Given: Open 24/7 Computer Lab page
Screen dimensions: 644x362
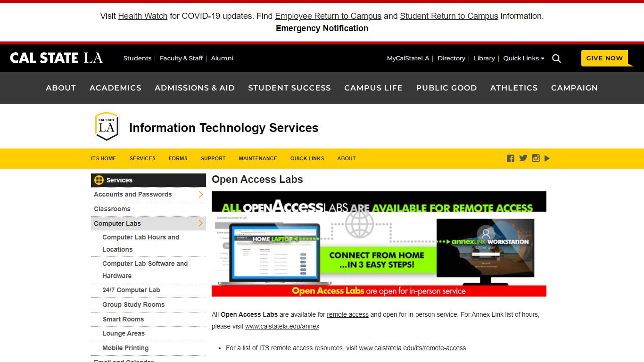Looking at the screenshot, I should click(131, 290).
